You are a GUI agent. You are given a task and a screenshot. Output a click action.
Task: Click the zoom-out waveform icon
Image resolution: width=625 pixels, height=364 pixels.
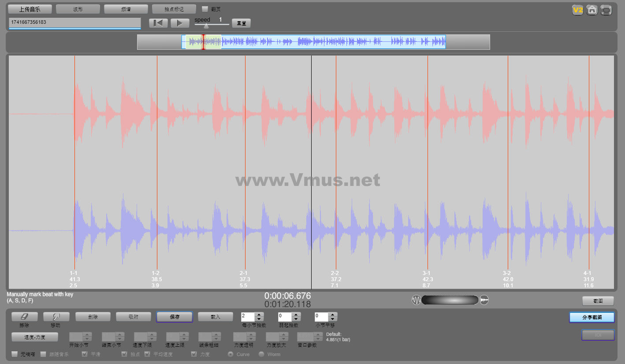point(416,300)
